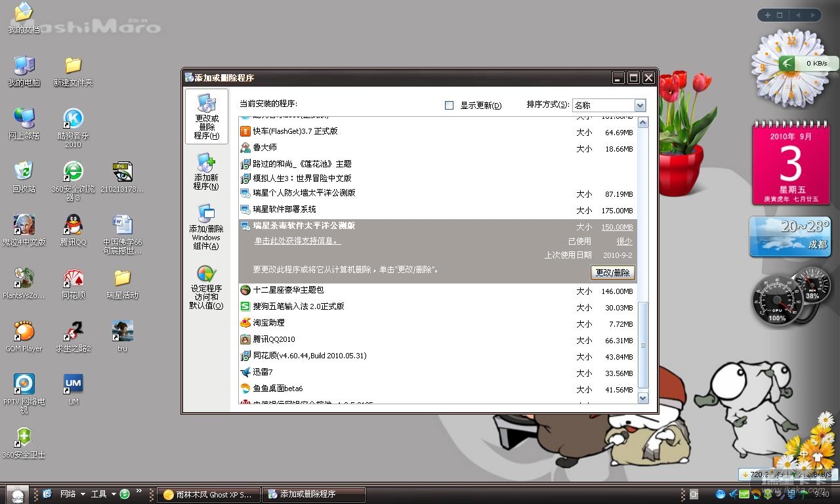Select 回收站 desktop icon
The height and width of the screenshot is (504, 840).
click(x=24, y=177)
